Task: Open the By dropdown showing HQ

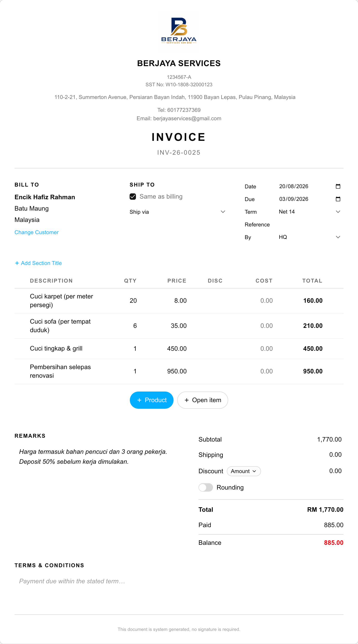Action: click(310, 237)
